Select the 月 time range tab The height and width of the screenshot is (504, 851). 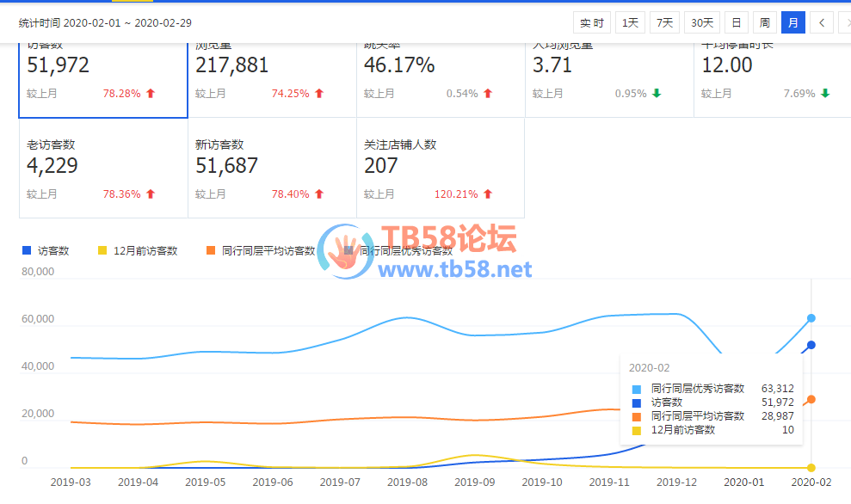pyautogui.click(x=792, y=23)
